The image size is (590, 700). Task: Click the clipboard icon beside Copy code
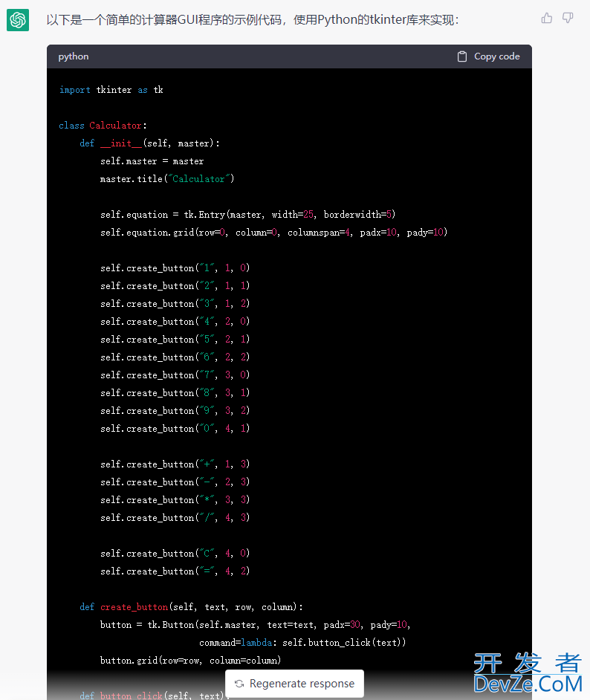tap(462, 56)
